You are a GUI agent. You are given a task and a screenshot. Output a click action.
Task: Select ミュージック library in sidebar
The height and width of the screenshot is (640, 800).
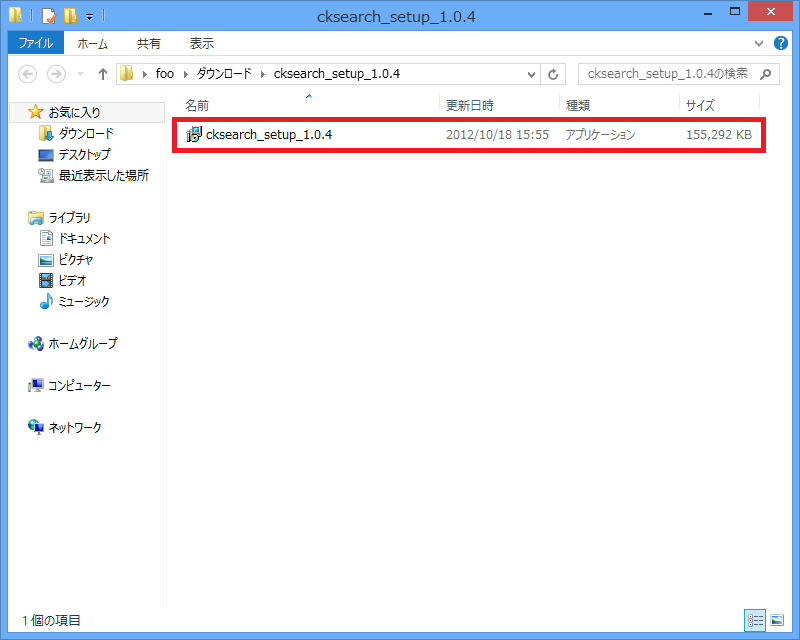pyautogui.click(x=84, y=301)
